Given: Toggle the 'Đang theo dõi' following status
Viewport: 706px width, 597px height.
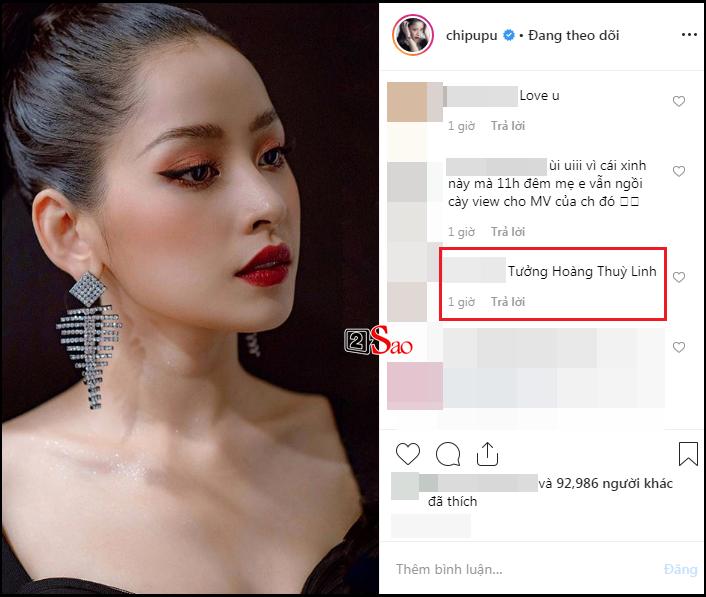Looking at the screenshot, I should (574, 35).
